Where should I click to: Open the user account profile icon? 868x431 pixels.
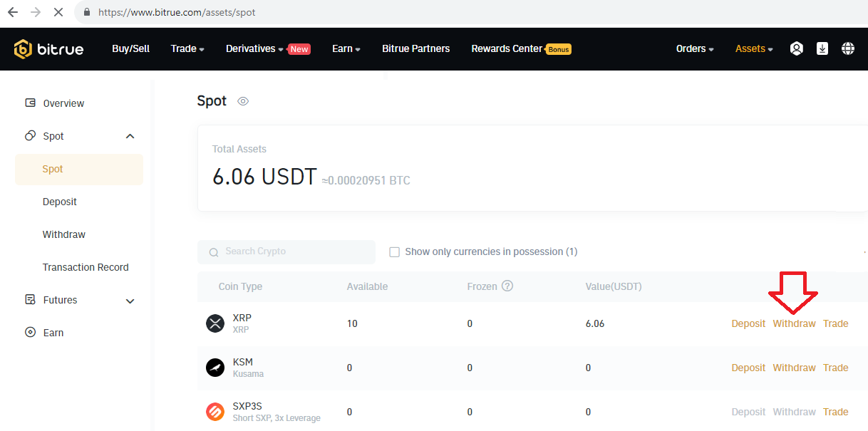(797, 48)
